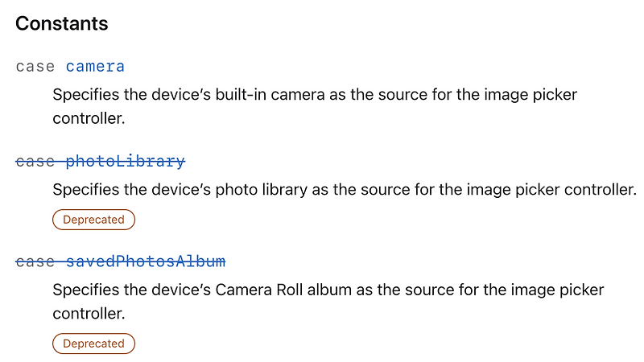Open the struck-through savedPhotosAlbum link

pos(146,261)
